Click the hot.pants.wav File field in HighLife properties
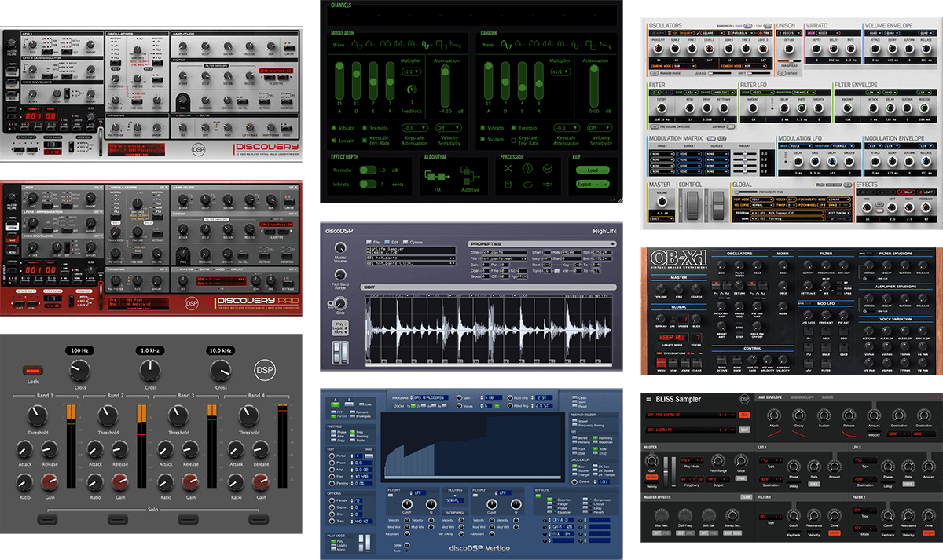This screenshot has height=560, width=943. (503, 258)
